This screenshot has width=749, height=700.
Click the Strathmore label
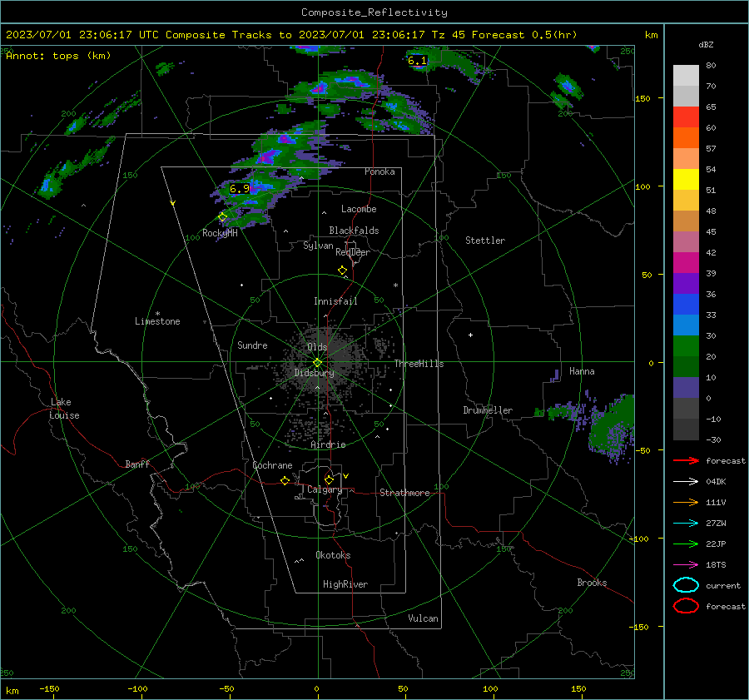click(404, 493)
